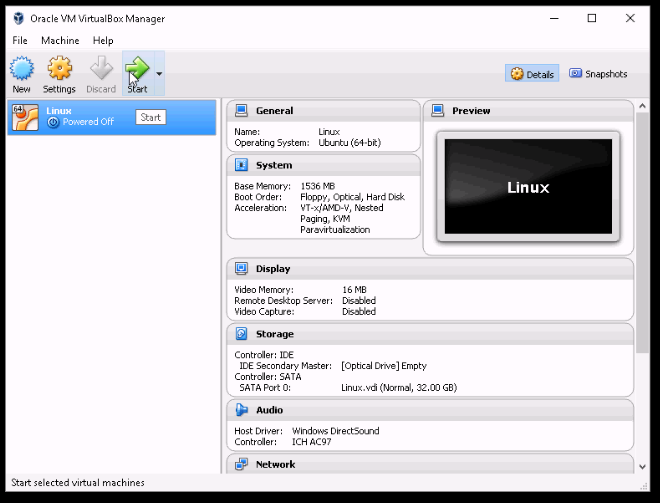The width and height of the screenshot is (660, 503).
Task: Close the VirtualBox Manager window
Action: (x=630, y=18)
